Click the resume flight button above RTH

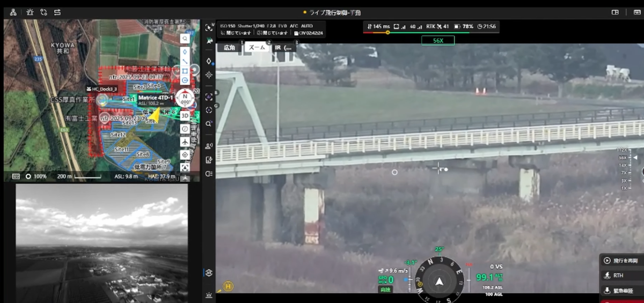tap(621, 261)
